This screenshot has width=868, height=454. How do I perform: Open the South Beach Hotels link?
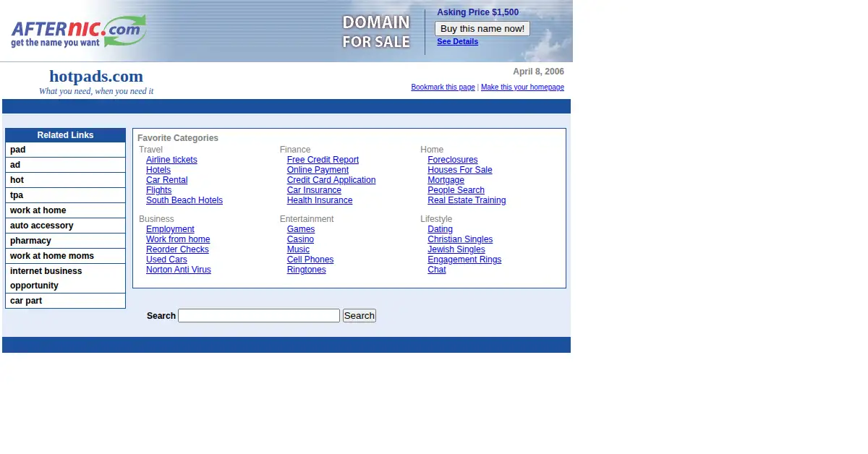click(x=184, y=200)
